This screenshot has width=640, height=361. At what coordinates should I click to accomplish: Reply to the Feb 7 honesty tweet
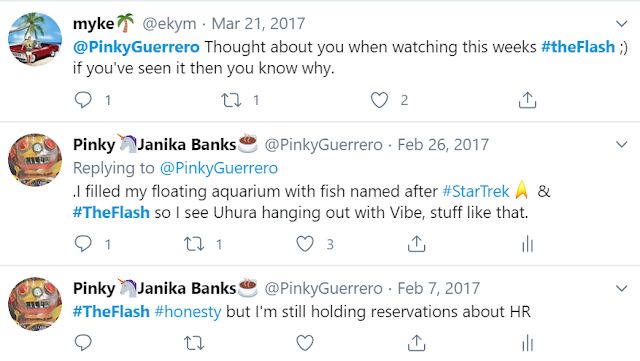[x=83, y=343]
